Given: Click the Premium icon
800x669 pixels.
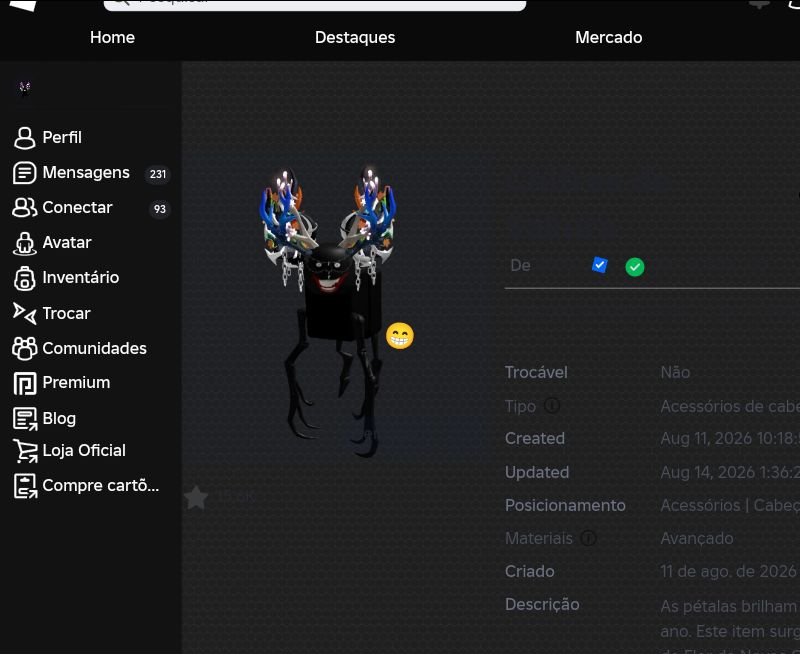Looking at the screenshot, I should [24, 383].
